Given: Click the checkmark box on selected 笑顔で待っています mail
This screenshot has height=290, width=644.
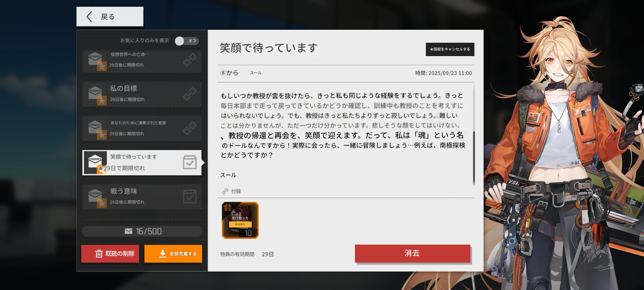Looking at the screenshot, I should [190, 162].
